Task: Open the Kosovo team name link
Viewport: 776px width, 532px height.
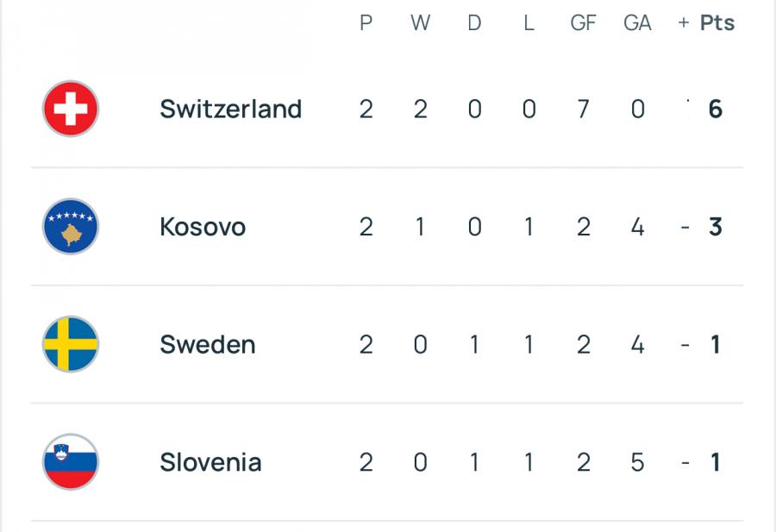Action: click(203, 227)
